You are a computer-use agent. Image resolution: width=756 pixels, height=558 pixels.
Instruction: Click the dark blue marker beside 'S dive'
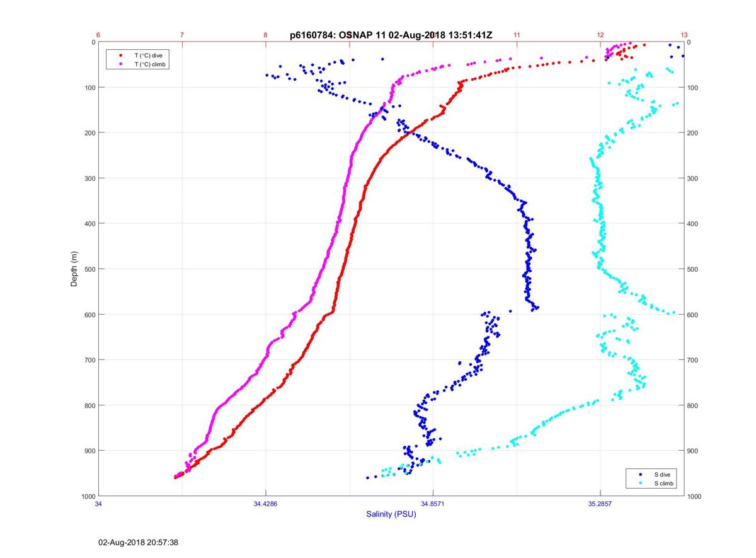coord(640,474)
